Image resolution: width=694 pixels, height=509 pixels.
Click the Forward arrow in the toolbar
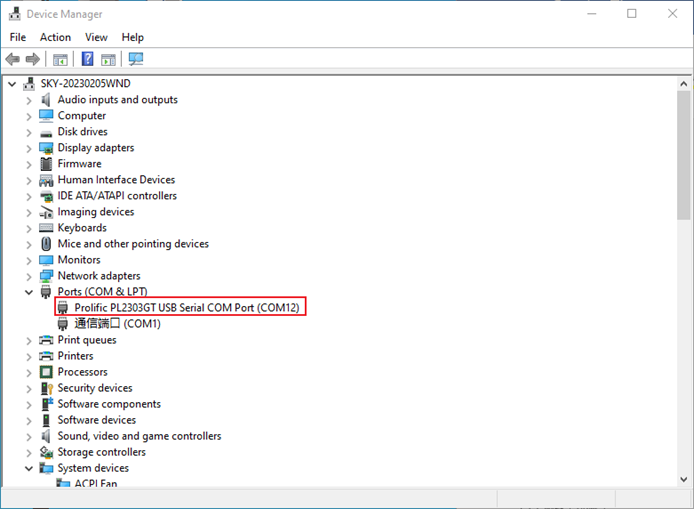(33, 59)
